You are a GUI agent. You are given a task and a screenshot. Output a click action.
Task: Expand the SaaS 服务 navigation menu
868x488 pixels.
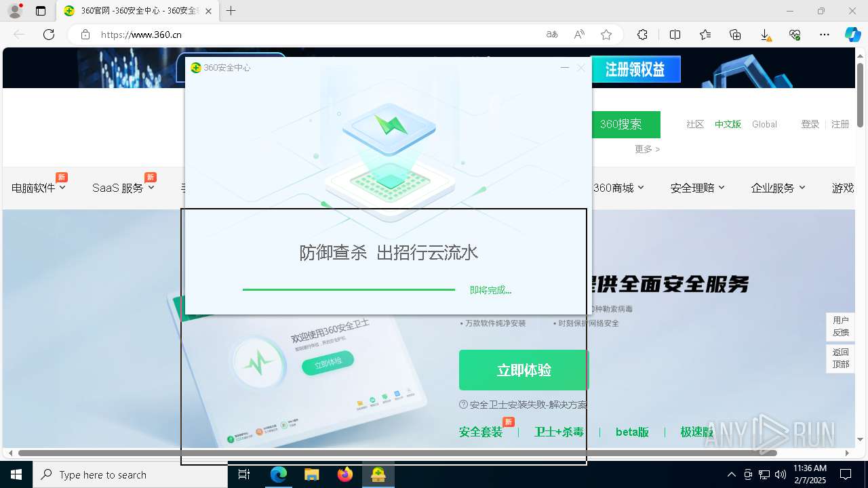pyautogui.click(x=123, y=188)
